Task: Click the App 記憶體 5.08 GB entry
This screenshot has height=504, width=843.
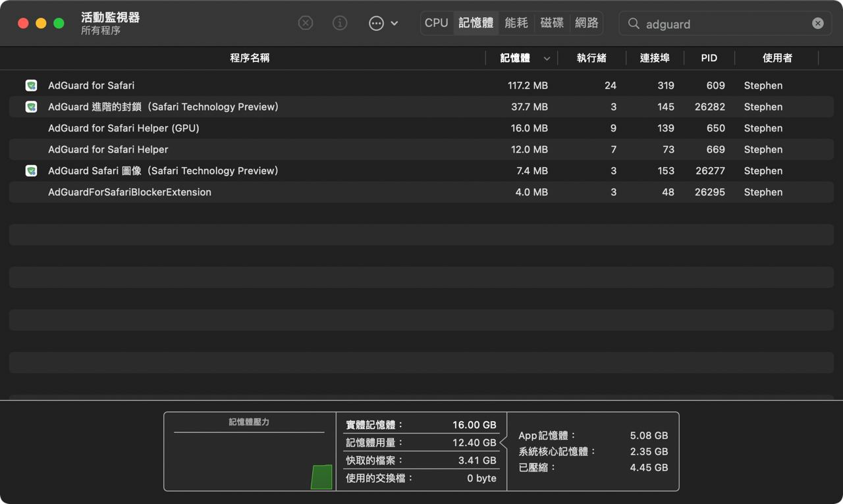Action: (x=593, y=436)
